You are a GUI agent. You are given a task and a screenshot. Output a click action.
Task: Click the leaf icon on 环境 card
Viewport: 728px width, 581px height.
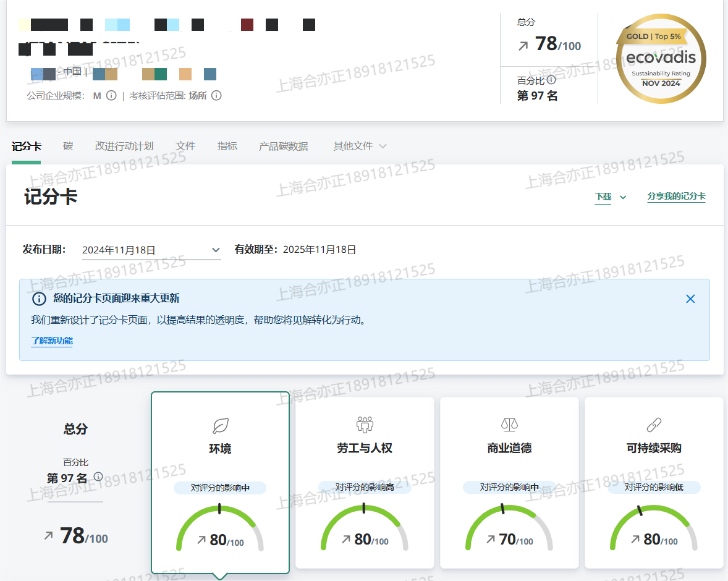pyautogui.click(x=220, y=425)
